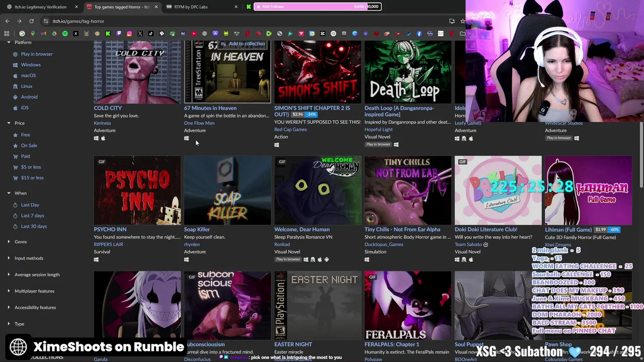The height and width of the screenshot is (362, 644).
Task: Filter price to $5 or less
Action: coord(27,167)
